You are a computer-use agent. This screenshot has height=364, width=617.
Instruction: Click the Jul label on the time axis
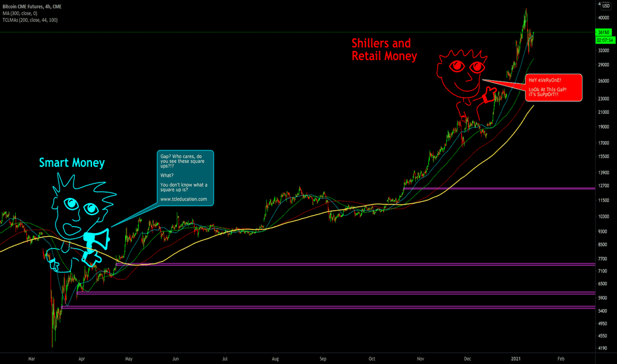[224, 359]
